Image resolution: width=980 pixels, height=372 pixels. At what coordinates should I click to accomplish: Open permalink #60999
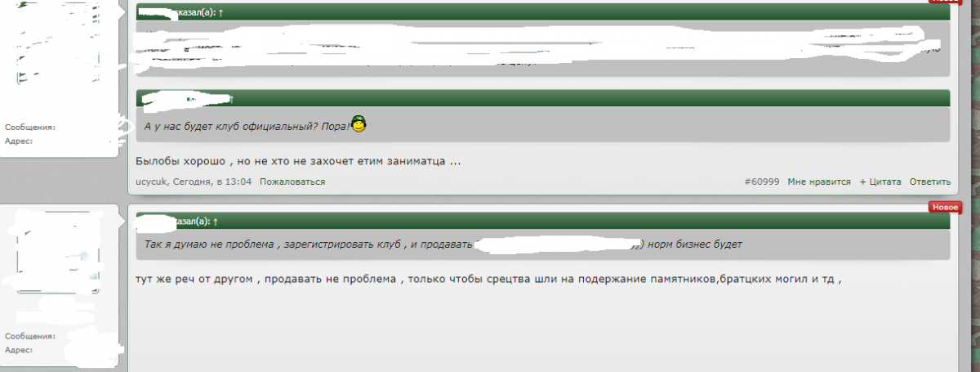click(x=762, y=182)
